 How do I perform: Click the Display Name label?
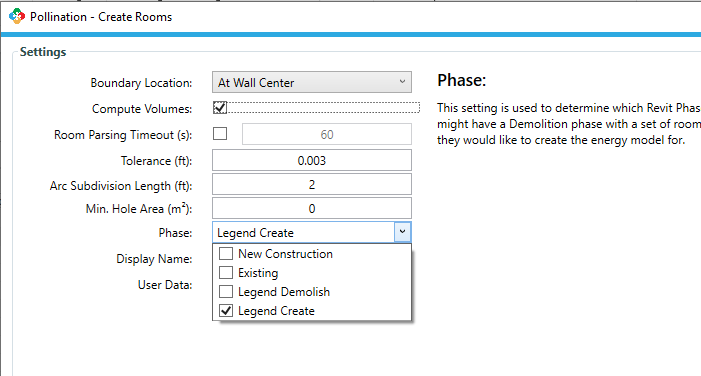154,259
